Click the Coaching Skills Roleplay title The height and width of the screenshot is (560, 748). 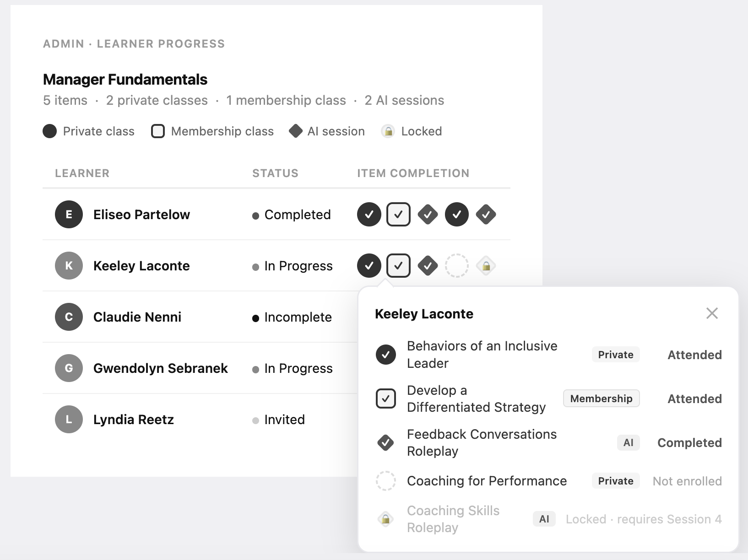(x=453, y=519)
